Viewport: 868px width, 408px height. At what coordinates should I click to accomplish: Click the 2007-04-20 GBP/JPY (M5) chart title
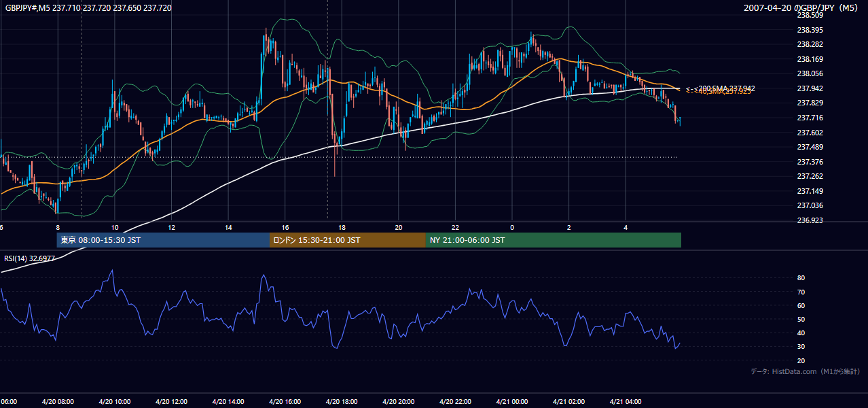tap(802, 8)
